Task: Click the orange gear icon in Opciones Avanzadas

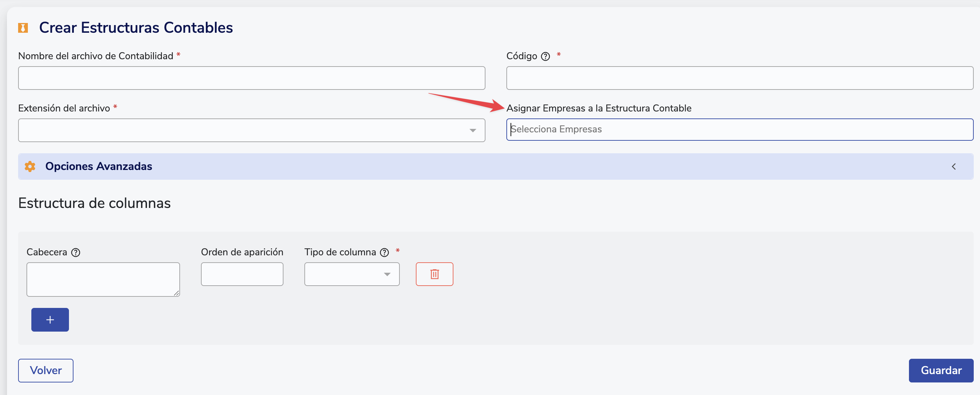Action: click(x=30, y=166)
